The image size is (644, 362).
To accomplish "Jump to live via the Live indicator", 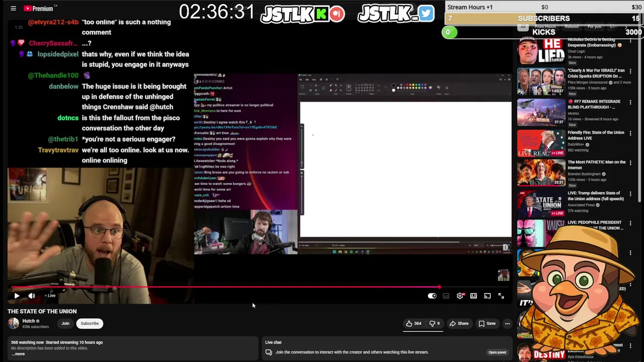I will 51,296.
